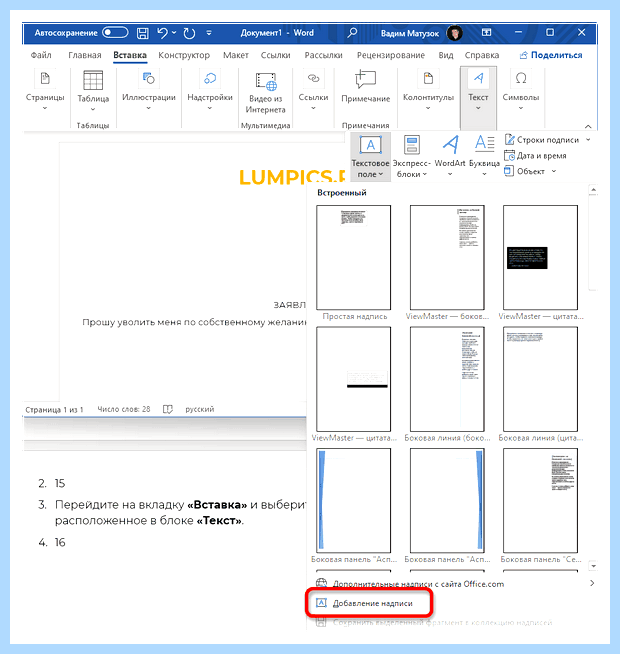
Task: Select Боковая панель "Се..." thumbnail
Action: pyautogui.click(x=540, y=501)
